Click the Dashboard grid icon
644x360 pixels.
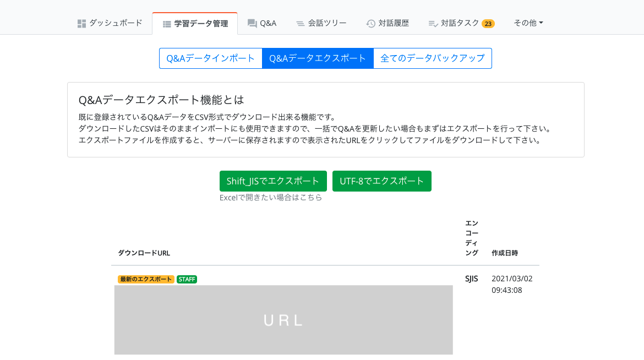tap(81, 23)
